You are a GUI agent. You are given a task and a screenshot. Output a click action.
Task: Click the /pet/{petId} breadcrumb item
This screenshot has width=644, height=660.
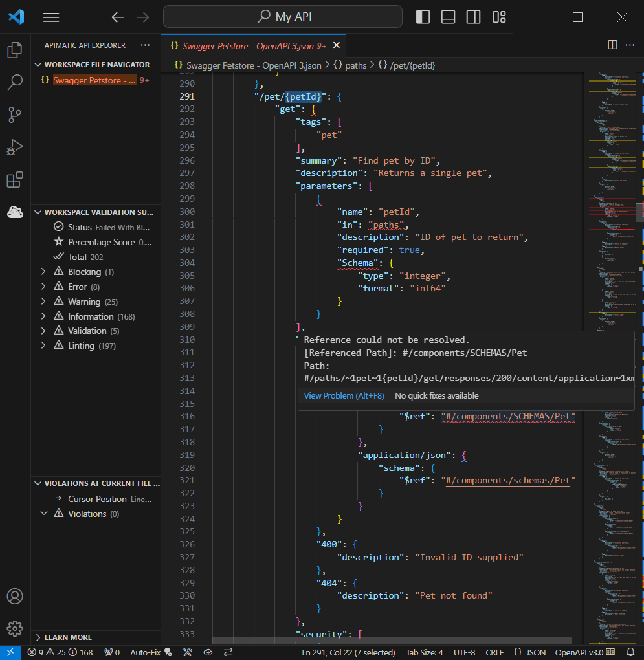click(x=406, y=65)
